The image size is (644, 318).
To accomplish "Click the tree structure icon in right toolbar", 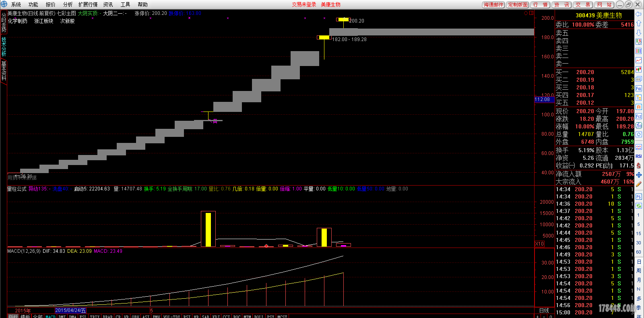I will click(639, 97).
